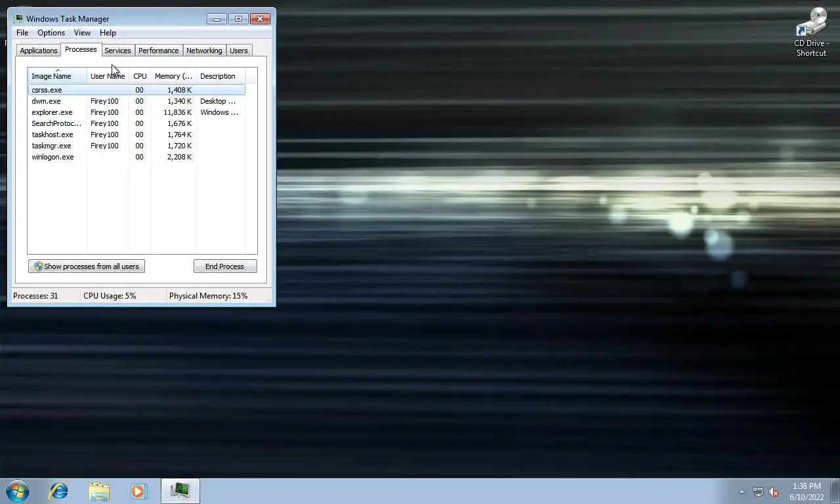
Task: Open the Help menu
Action: click(x=108, y=33)
